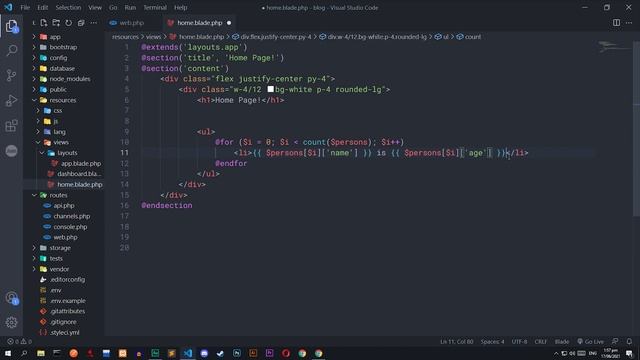Open Windows action center icon
This screenshot has height=360, width=640.
click(629, 353)
